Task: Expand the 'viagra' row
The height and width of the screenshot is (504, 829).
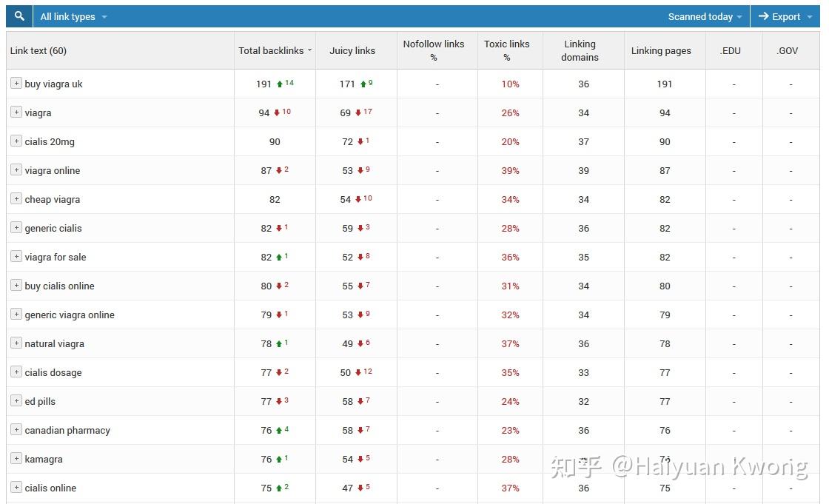Action: (16, 112)
